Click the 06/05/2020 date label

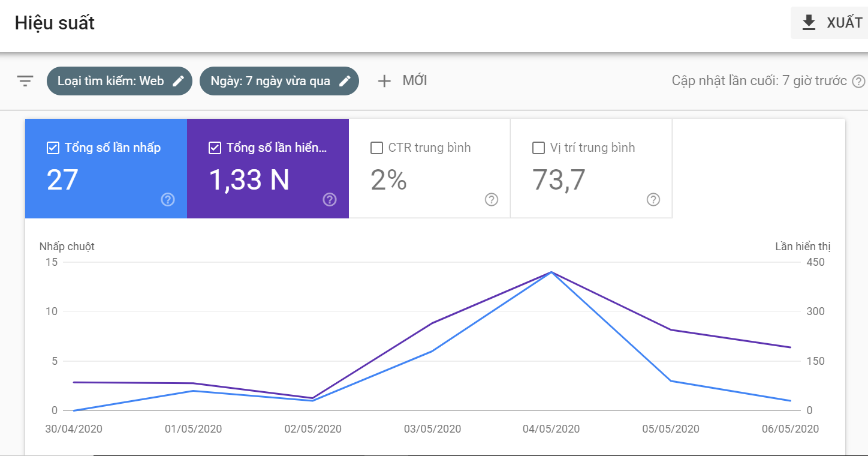coord(790,429)
